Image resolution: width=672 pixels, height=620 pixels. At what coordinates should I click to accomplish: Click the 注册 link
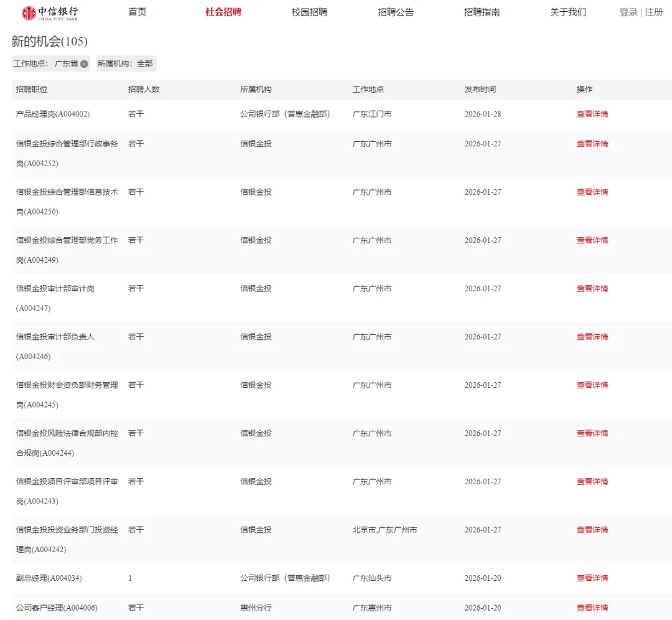point(654,12)
